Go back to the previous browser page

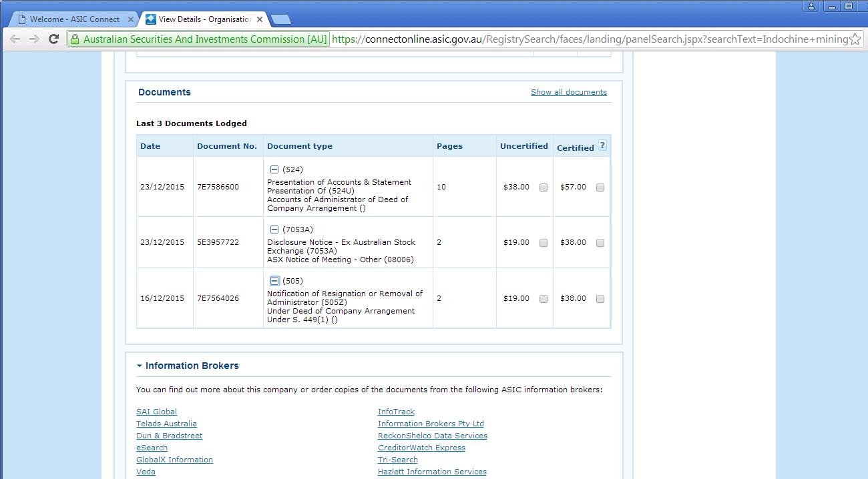(x=15, y=39)
